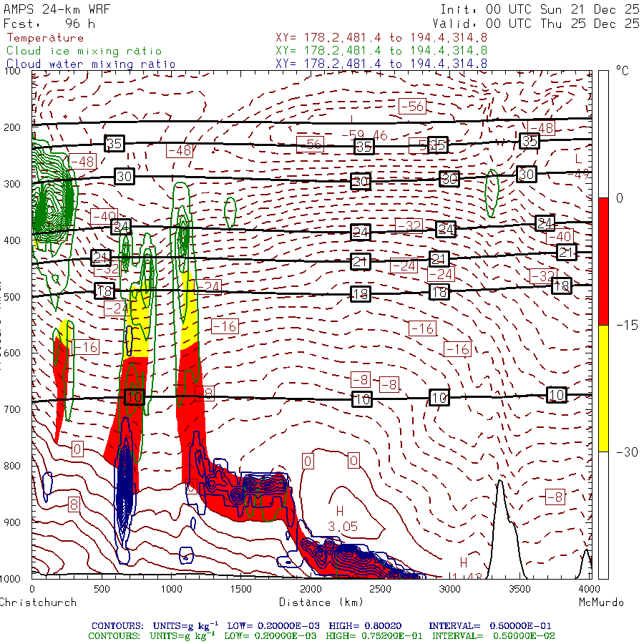Click the '300' pressure tick label

click(x=12, y=184)
